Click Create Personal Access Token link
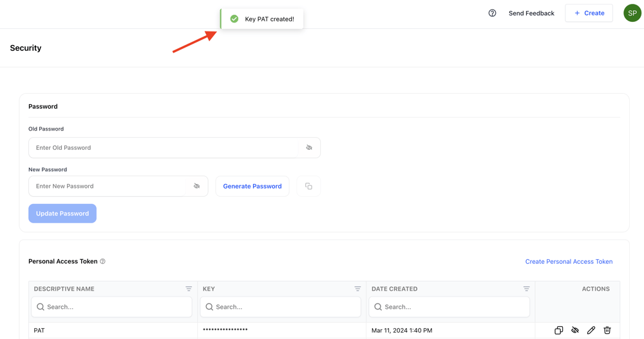This screenshot has width=644, height=339. pos(569,262)
